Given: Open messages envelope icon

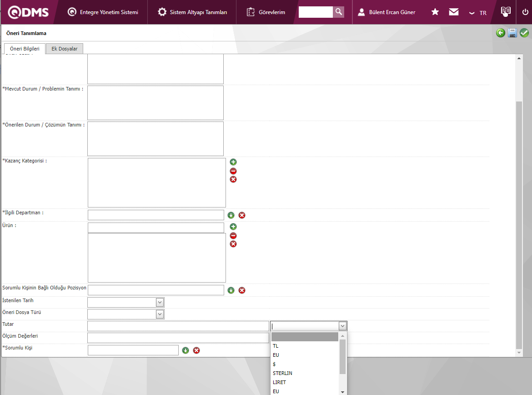Looking at the screenshot, I should click(454, 12).
